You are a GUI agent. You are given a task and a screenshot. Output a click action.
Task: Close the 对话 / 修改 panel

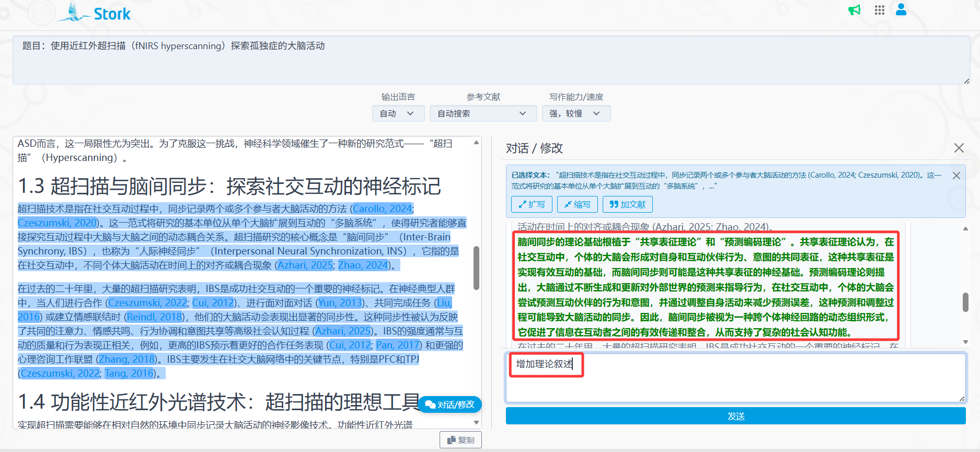(x=959, y=148)
